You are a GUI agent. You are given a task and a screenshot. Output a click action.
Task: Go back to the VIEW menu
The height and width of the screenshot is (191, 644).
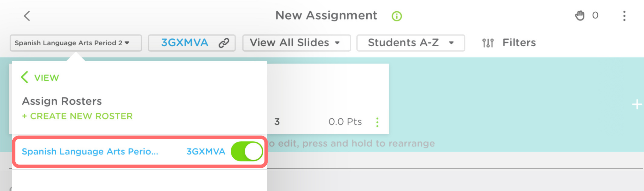[40, 77]
